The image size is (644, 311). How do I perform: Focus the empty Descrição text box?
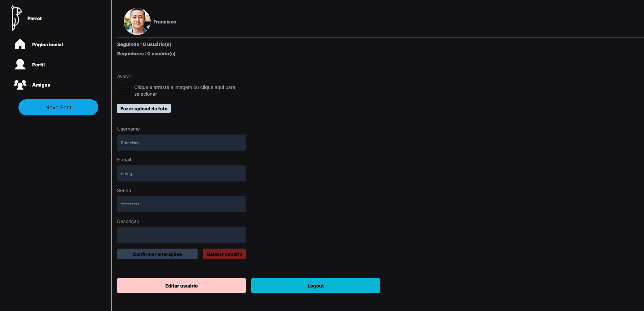(181, 235)
